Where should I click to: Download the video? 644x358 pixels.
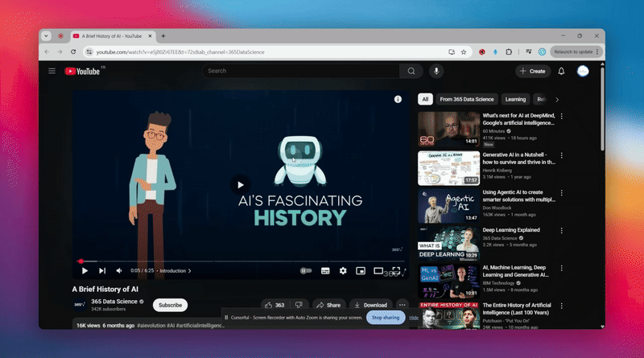coord(370,305)
